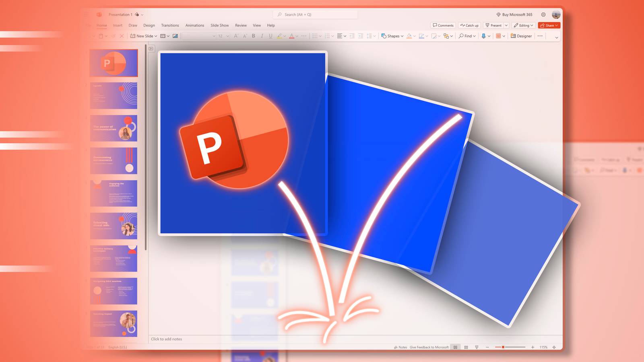Switch to the Transitions tab

(x=170, y=25)
